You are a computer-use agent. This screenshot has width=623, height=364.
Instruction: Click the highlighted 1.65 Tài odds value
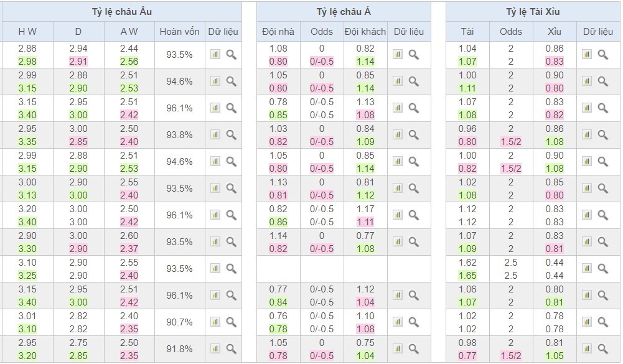[x=467, y=276]
